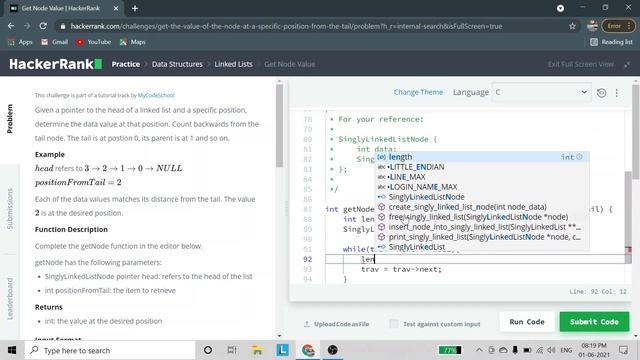The image size is (640, 360).
Task: Open the blue L app on taskbar
Action: click(x=282, y=350)
